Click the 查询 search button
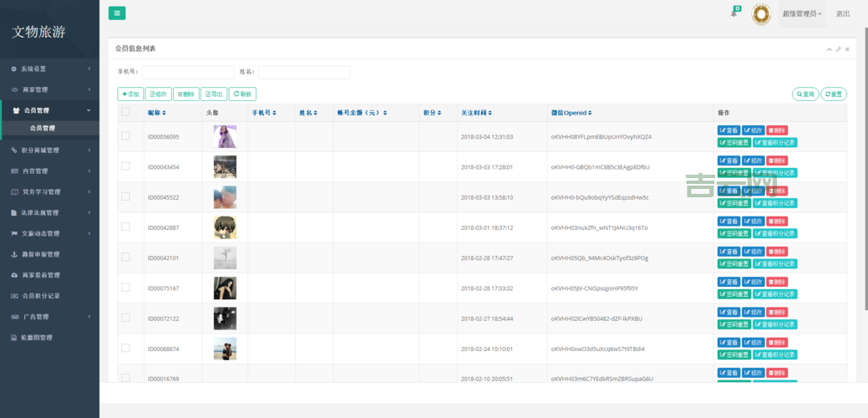This screenshot has width=868, height=418. (x=805, y=94)
